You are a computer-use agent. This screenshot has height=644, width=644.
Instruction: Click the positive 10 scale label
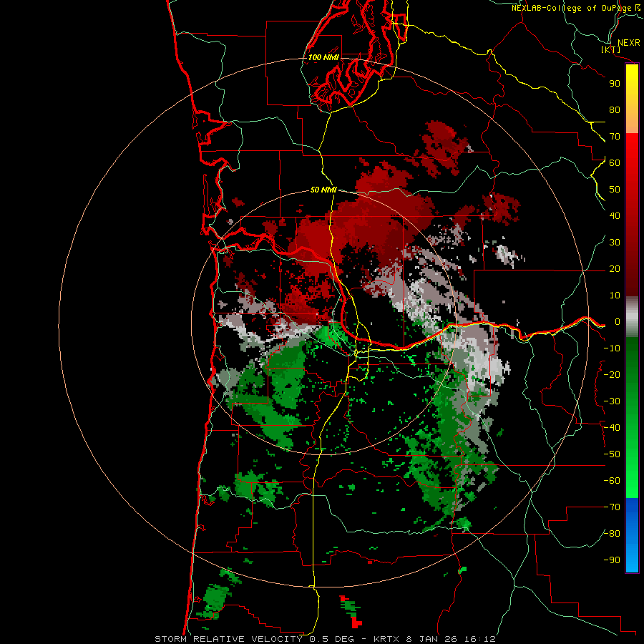[x=615, y=296]
